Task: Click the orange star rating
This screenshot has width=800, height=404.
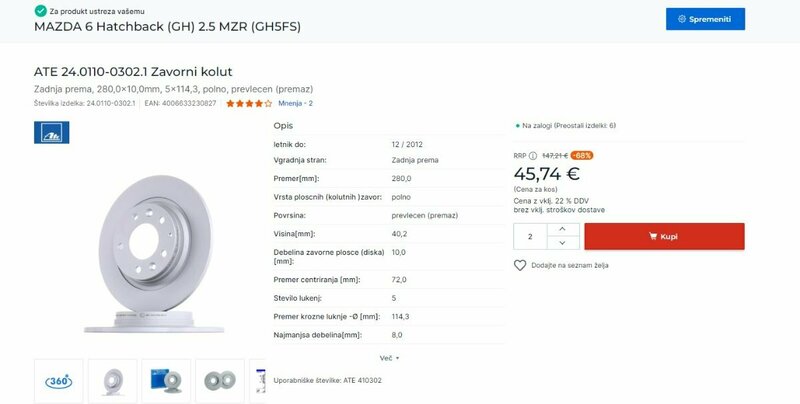Action: coord(248,103)
